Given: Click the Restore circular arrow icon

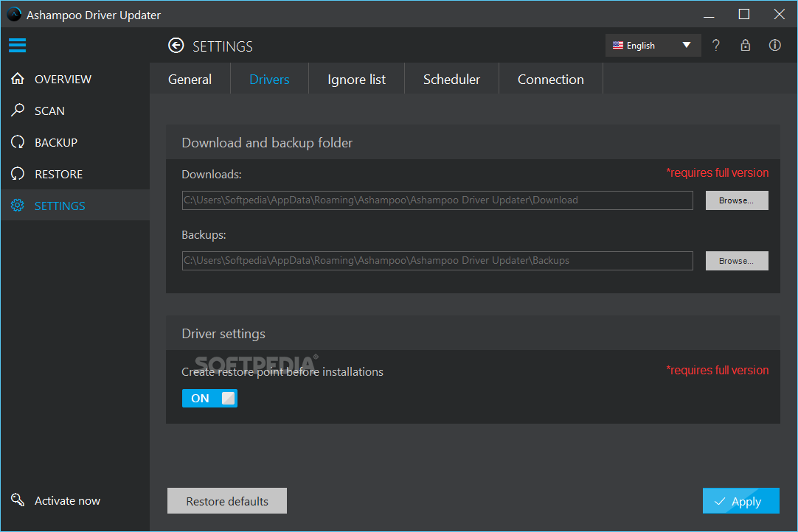Looking at the screenshot, I should click(18, 173).
